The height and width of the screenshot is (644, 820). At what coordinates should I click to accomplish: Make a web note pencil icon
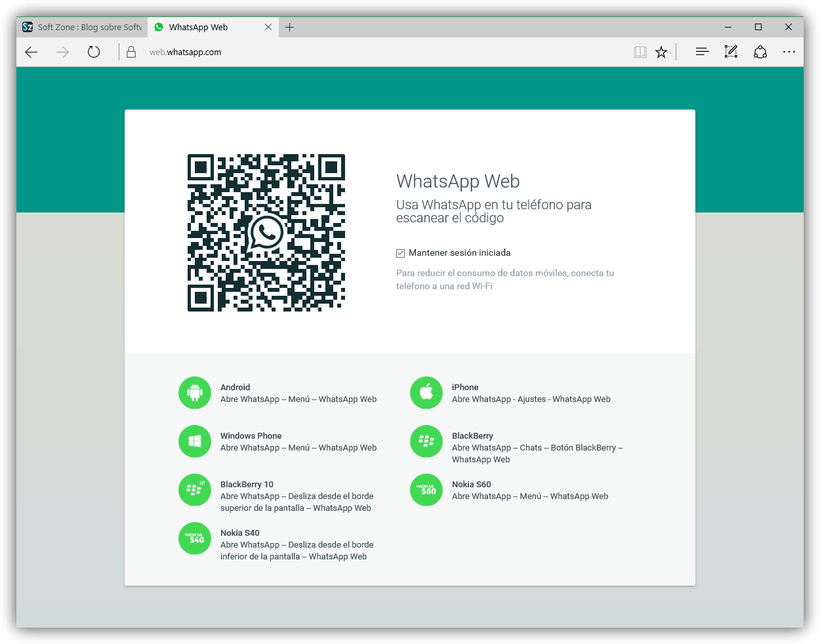pos(731,52)
